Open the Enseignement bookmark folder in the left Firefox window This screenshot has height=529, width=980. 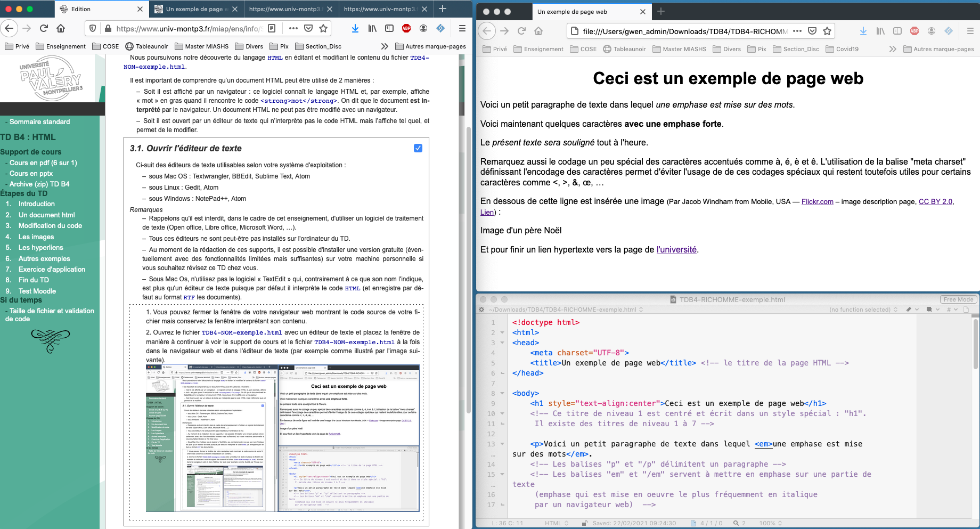pos(61,46)
